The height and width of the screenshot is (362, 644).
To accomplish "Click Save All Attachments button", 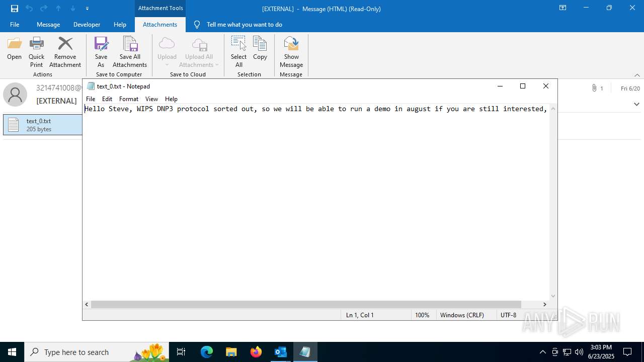I will (130, 52).
